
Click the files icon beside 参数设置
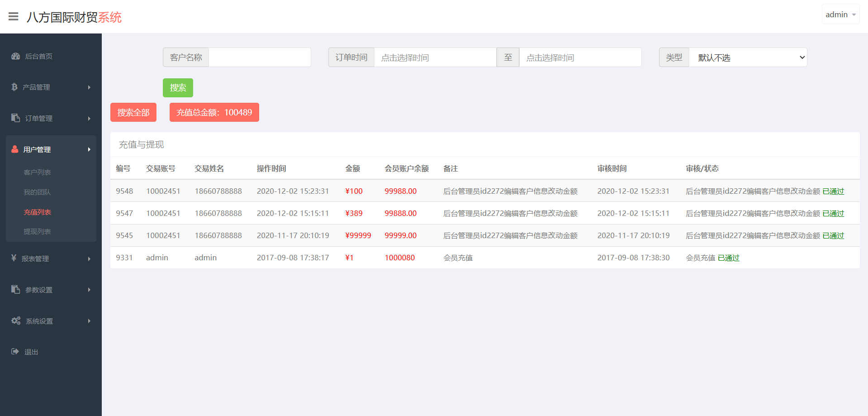(x=16, y=289)
